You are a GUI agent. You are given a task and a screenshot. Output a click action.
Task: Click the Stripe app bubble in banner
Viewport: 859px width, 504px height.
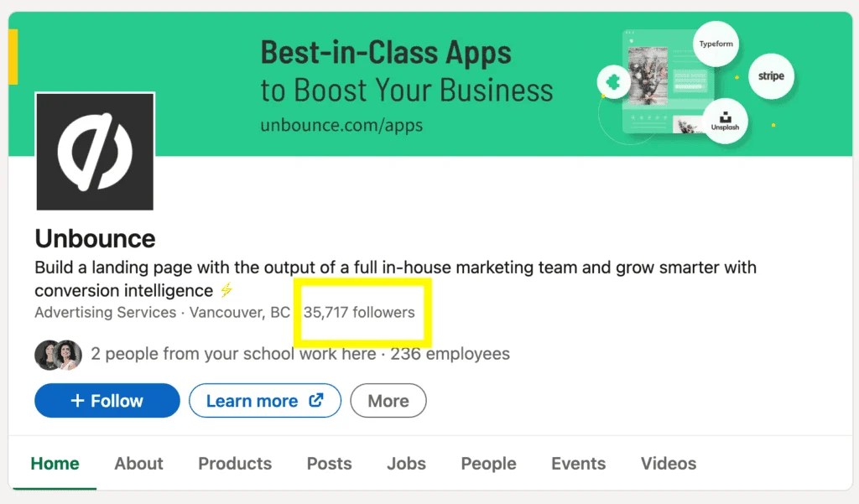pos(770,75)
